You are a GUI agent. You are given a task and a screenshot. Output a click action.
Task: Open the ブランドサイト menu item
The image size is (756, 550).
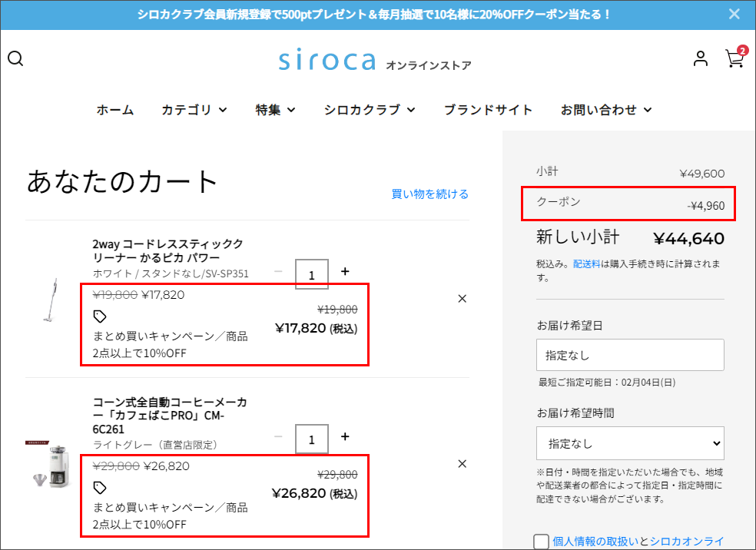coord(488,110)
